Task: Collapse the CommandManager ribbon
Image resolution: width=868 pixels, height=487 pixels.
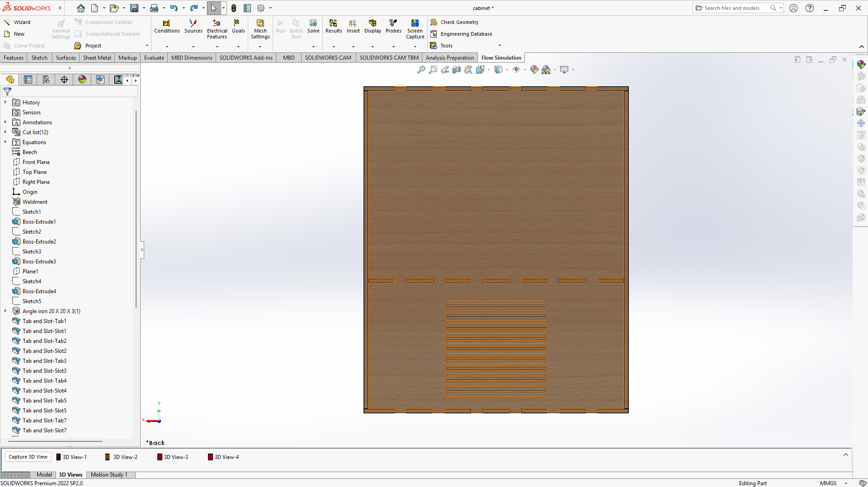Action: tap(861, 46)
